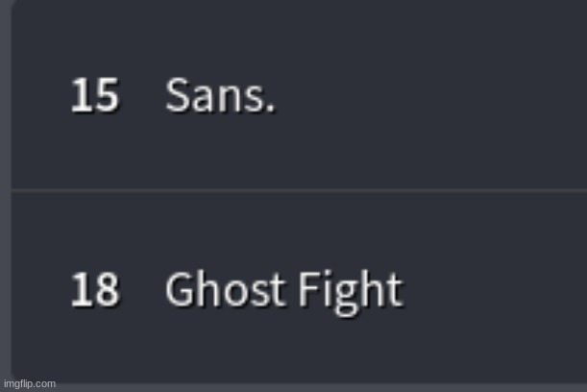Click the gap between 18 and Ghost Fight
This screenshot has width=587, height=392.
(142, 289)
